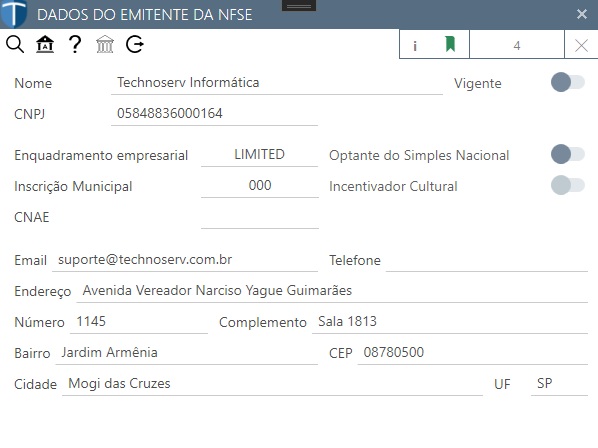Click the record number 4 box
Viewport: 598px width, 448px height.
[517, 45]
